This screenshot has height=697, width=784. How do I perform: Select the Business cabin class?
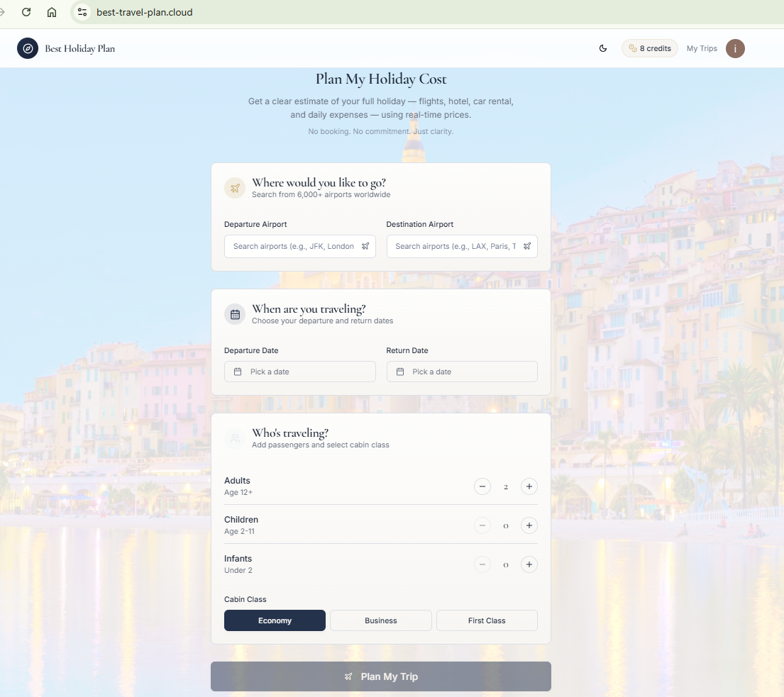pyautogui.click(x=380, y=620)
